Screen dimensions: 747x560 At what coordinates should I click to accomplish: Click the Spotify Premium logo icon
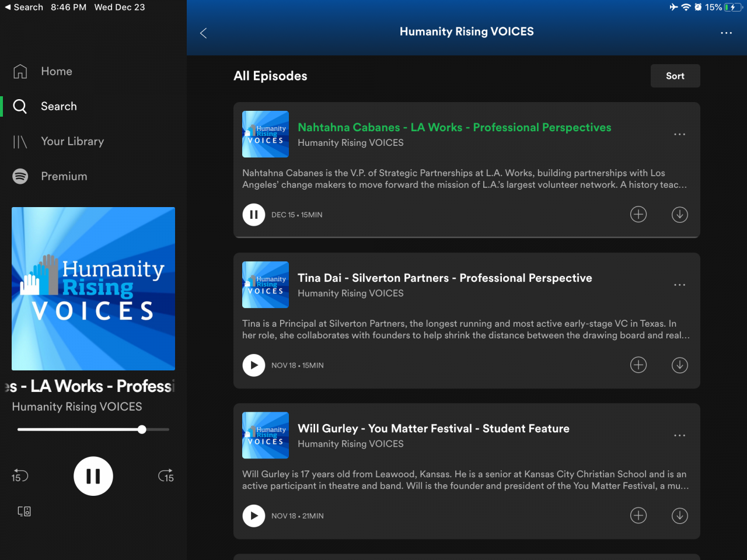tap(20, 176)
